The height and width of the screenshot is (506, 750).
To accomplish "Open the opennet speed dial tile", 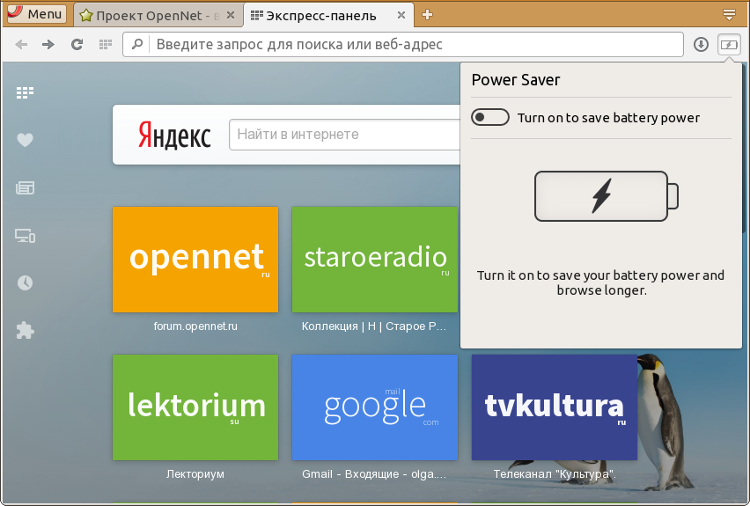I will coord(195,260).
